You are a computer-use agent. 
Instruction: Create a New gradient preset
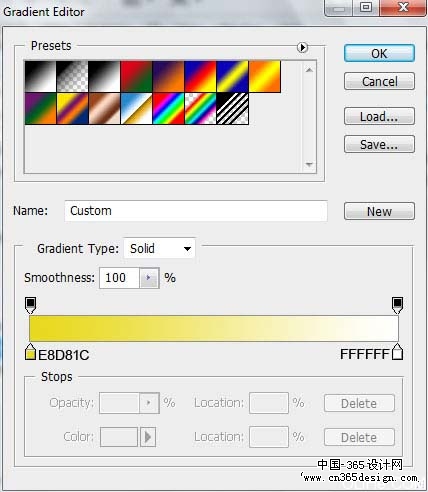tap(379, 211)
